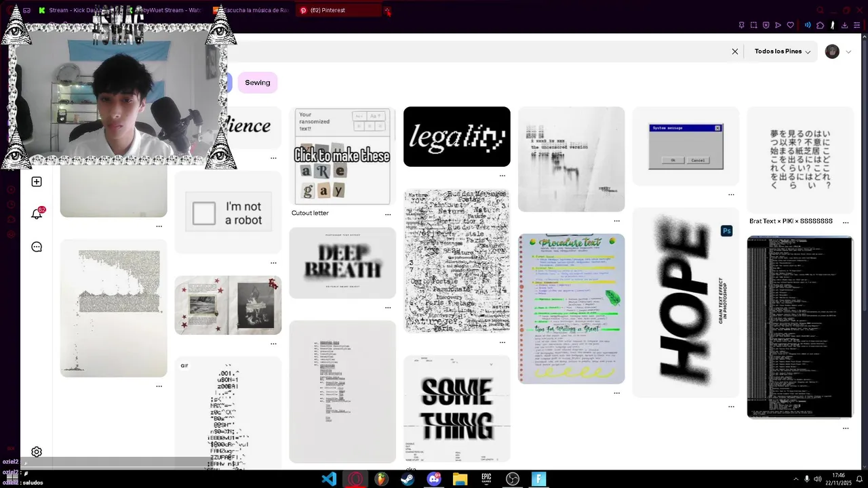Image resolution: width=868 pixels, height=488 pixels.
Task: Open options menu for Brat Text pin
Action: click(846, 222)
